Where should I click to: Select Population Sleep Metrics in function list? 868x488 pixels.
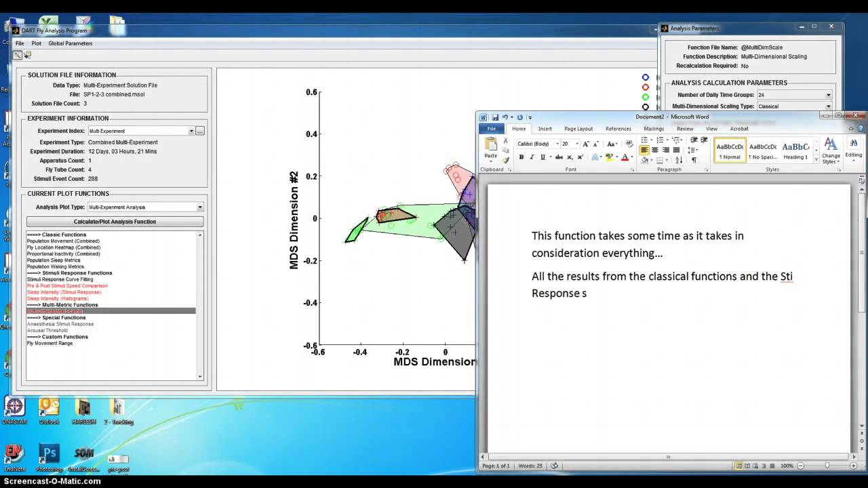(x=54, y=260)
